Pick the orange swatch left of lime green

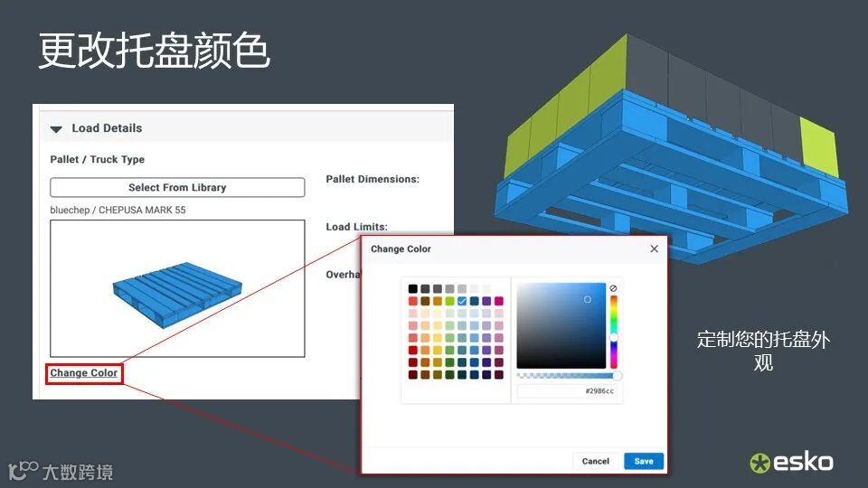click(438, 301)
